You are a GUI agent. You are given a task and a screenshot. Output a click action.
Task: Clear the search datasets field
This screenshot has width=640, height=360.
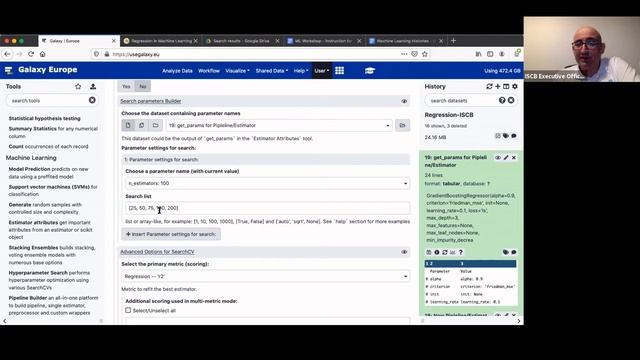coord(511,100)
